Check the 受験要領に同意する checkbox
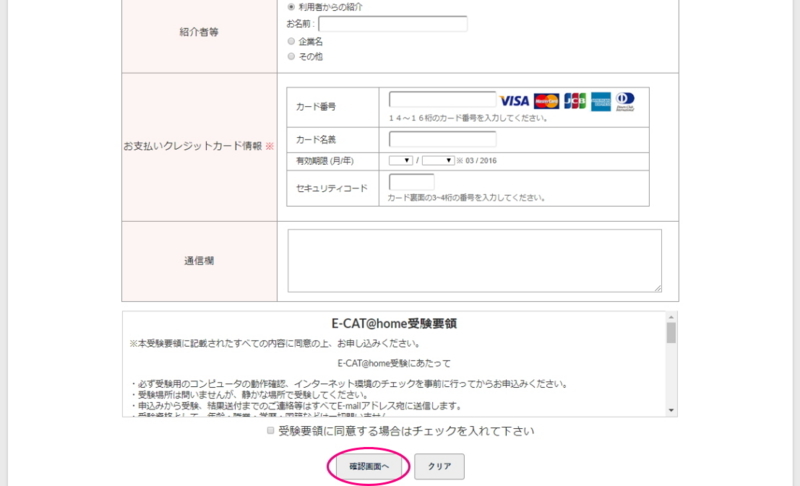Viewport: 800px width, 486px height. [x=270, y=431]
